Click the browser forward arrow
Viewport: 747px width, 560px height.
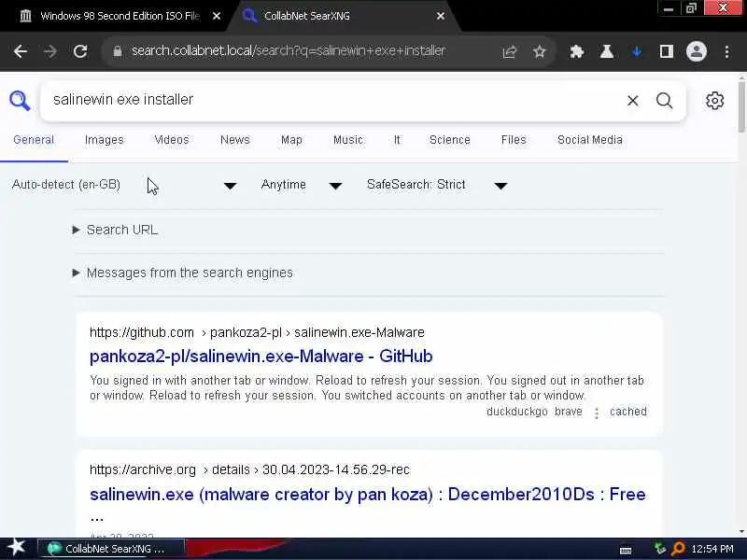coord(50,51)
